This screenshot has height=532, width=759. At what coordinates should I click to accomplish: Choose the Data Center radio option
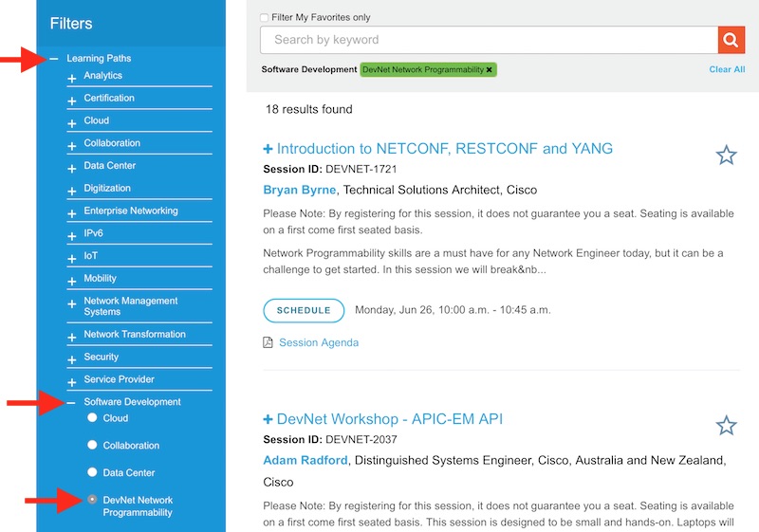92,471
